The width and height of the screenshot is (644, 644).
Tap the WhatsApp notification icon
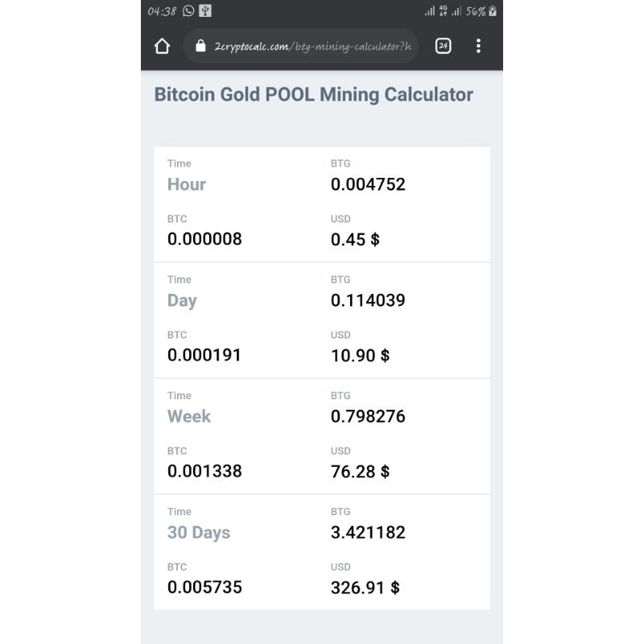click(x=188, y=11)
